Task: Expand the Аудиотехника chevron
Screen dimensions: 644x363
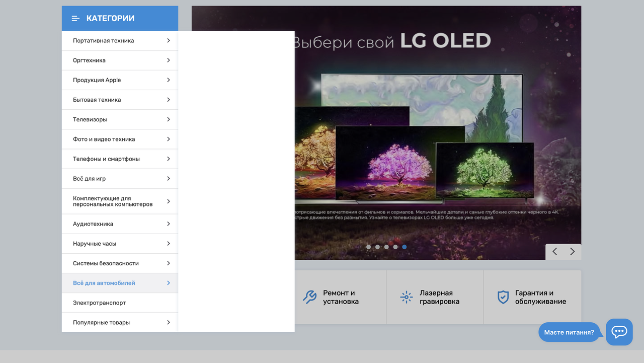Action: click(x=169, y=224)
